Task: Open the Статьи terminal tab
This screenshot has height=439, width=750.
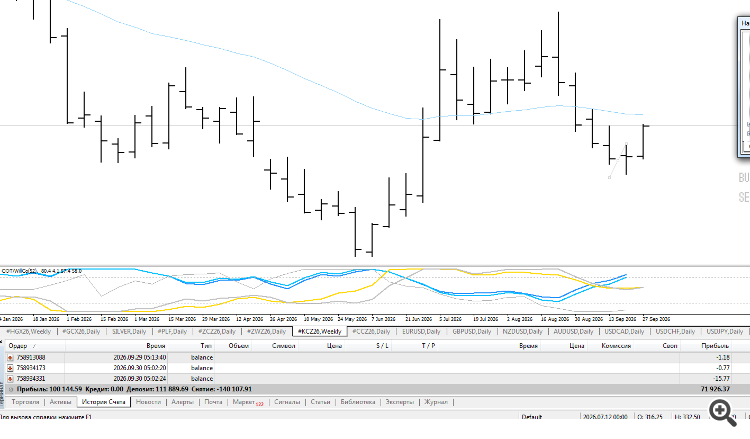Action: [320, 402]
